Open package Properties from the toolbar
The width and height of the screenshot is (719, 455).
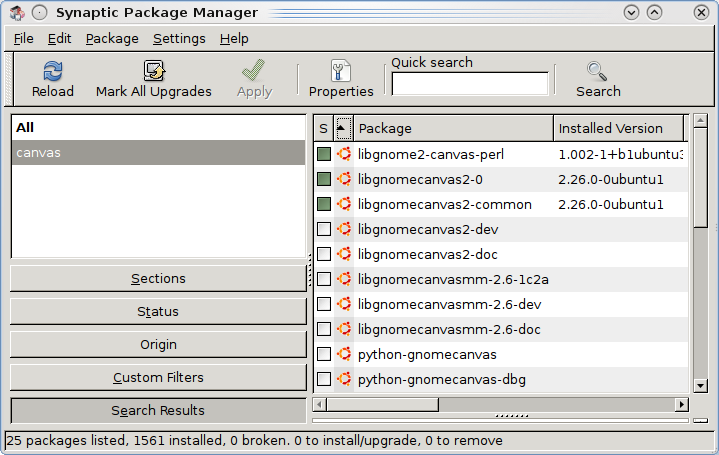[x=341, y=71]
